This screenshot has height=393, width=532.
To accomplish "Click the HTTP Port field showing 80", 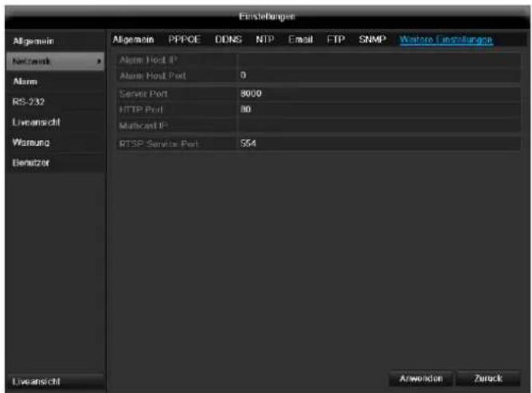I will coord(378,109).
